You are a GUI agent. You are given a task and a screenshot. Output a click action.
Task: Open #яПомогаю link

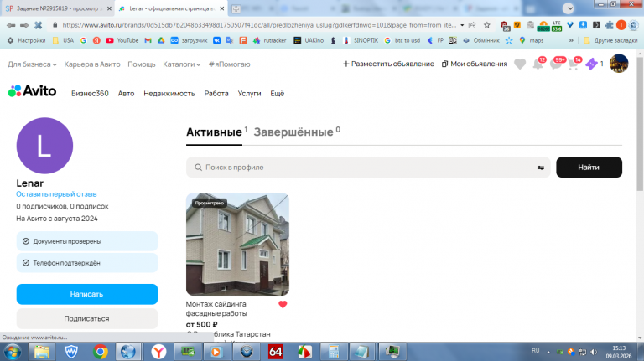point(229,64)
